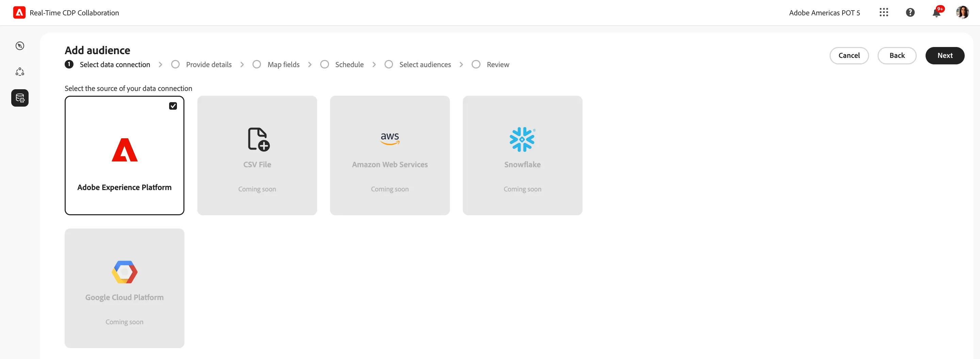Image resolution: width=980 pixels, height=359 pixels.
Task: Open the compass icon in sidebar
Action: tap(20, 46)
